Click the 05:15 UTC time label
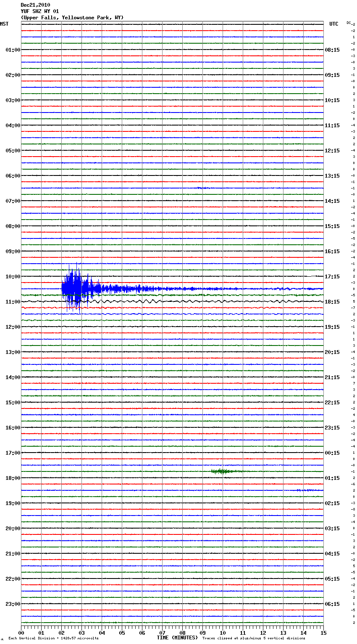357x644 pixels. pos(332,579)
